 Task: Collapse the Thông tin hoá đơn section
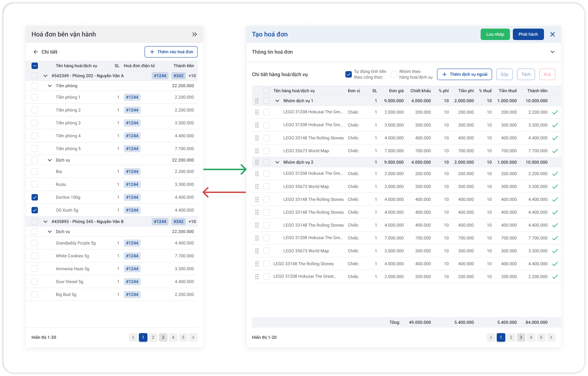pos(553,52)
